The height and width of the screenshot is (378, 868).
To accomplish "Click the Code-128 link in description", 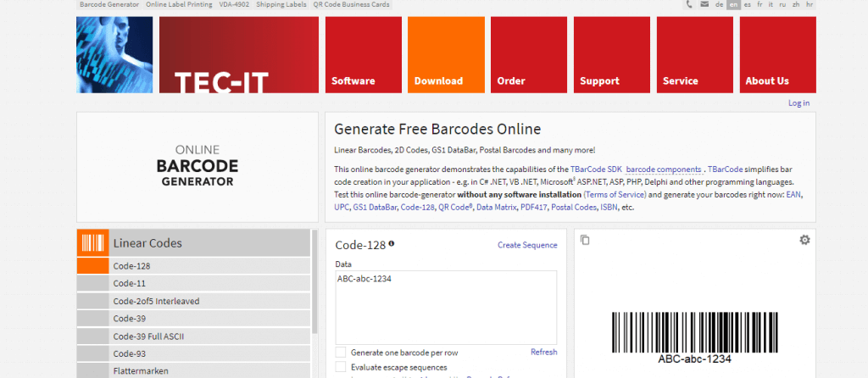I will tap(417, 208).
